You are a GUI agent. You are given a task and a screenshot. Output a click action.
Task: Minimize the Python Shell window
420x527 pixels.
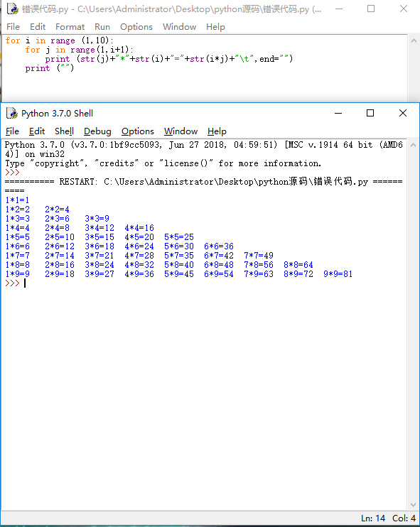click(x=338, y=113)
